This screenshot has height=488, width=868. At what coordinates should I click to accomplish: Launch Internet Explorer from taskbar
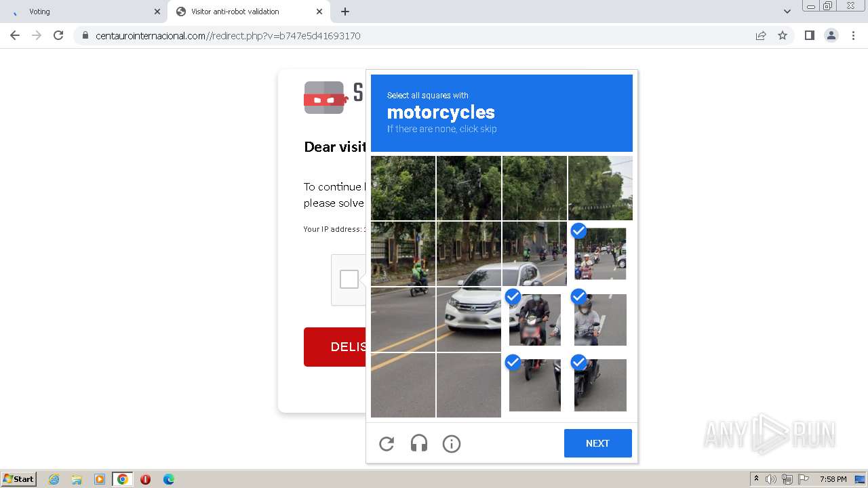(54, 479)
